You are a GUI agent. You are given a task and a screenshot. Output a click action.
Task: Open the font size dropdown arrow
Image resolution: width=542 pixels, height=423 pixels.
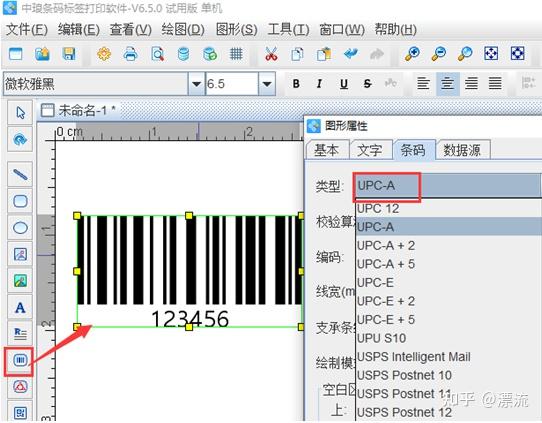click(267, 84)
